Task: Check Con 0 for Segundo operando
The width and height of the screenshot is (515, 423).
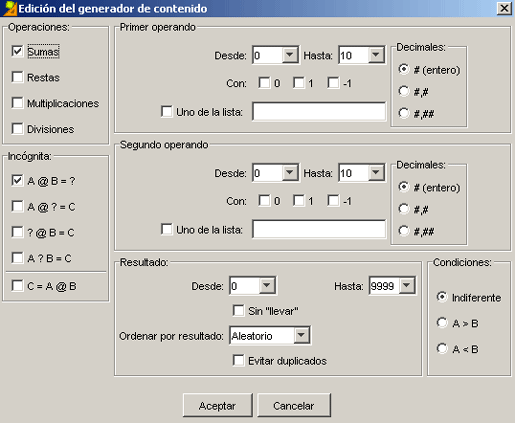Action: pyautogui.click(x=264, y=200)
